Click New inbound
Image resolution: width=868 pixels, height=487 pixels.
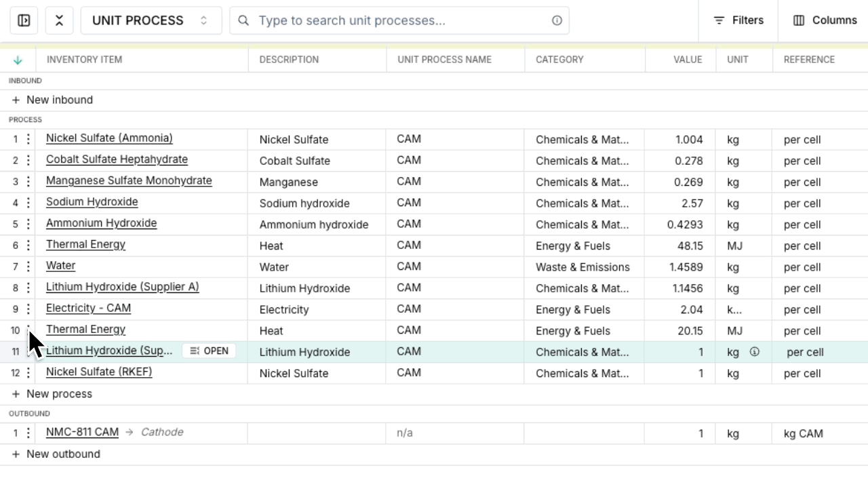click(52, 100)
